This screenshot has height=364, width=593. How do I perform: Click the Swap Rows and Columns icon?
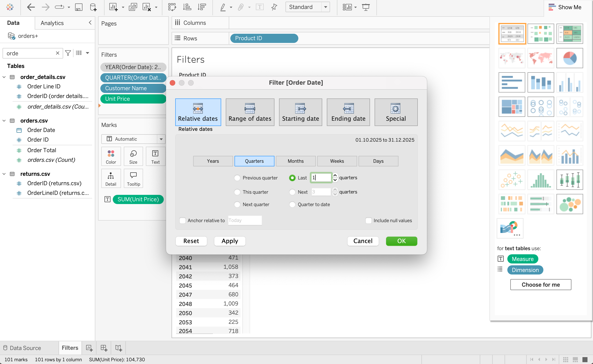coord(172,7)
